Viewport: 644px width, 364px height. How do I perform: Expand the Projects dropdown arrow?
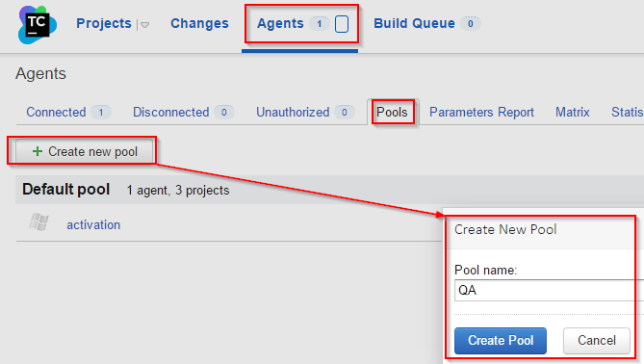pos(144,25)
